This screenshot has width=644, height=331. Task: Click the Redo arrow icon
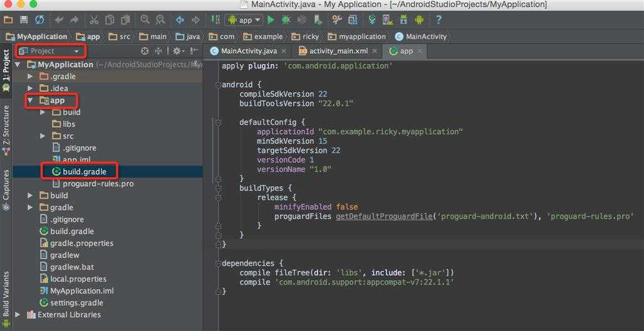(75, 19)
